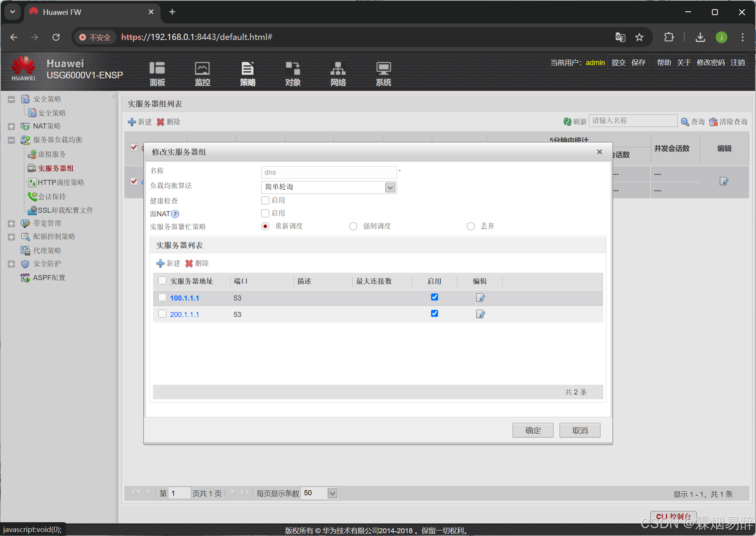Viewport: 756px width, 536px height.
Task: Click edit icon for server 200.1.1.1
Action: coord(480,314)
